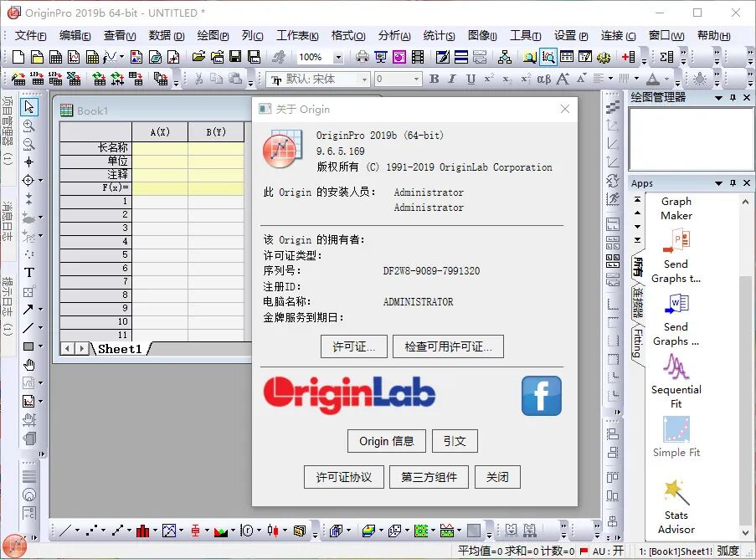Click the New Project icon in toolbar
Viewport: 756px width, 559px height.
18,58
